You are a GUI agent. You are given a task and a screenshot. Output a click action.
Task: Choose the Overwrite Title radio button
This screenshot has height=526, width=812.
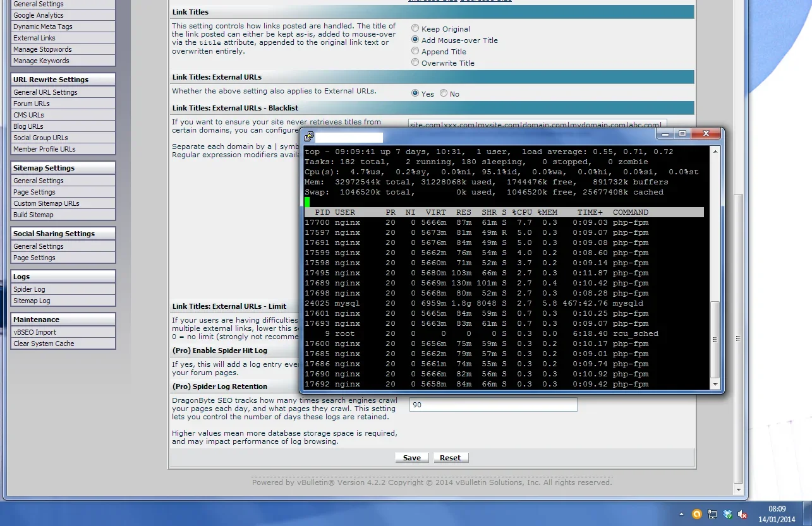pyautogui.click(x=415, y=63)
